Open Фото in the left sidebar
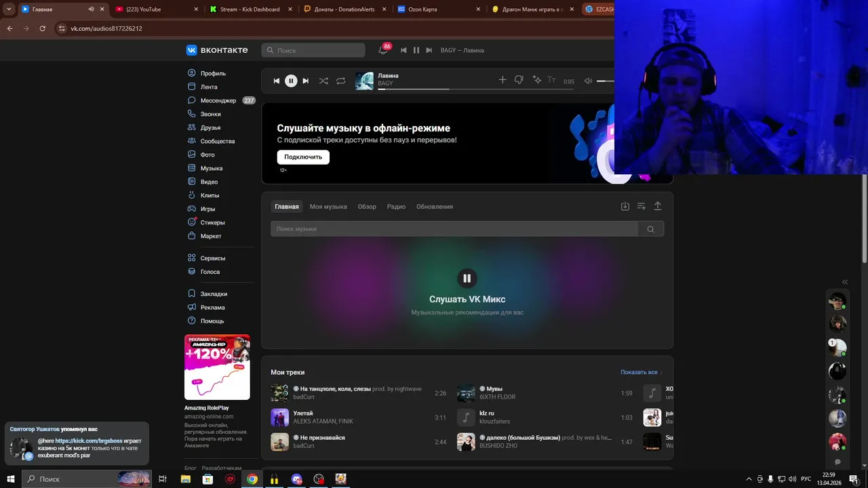Viewport: 868px width, 488px height. tap(208, 155)
